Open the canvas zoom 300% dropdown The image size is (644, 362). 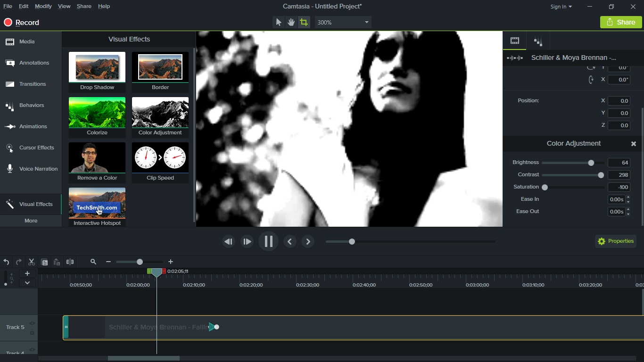point(343,22)
